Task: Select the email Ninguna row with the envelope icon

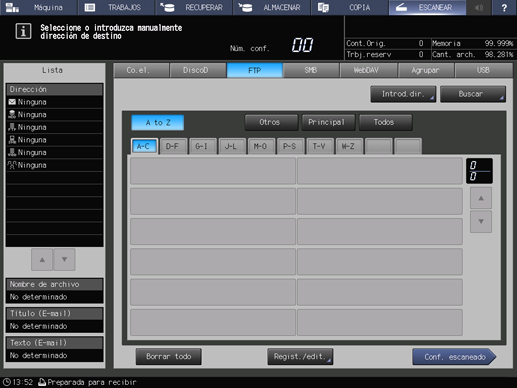Action: point(55,102)
